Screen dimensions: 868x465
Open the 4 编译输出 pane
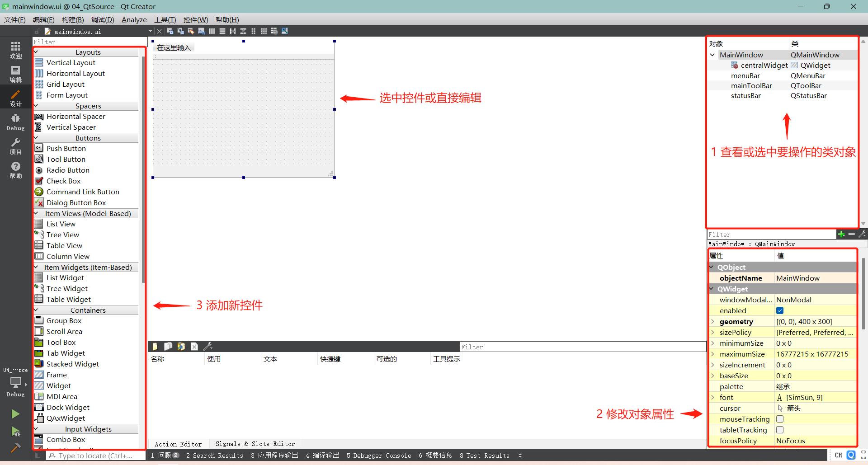[x=322, y=456]
